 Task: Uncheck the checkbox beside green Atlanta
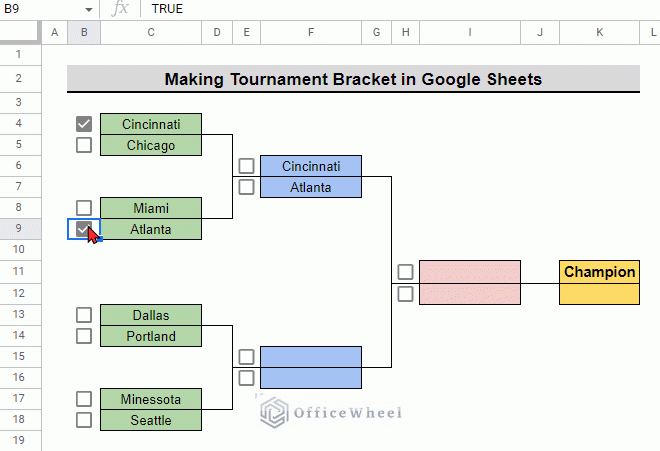84,229
